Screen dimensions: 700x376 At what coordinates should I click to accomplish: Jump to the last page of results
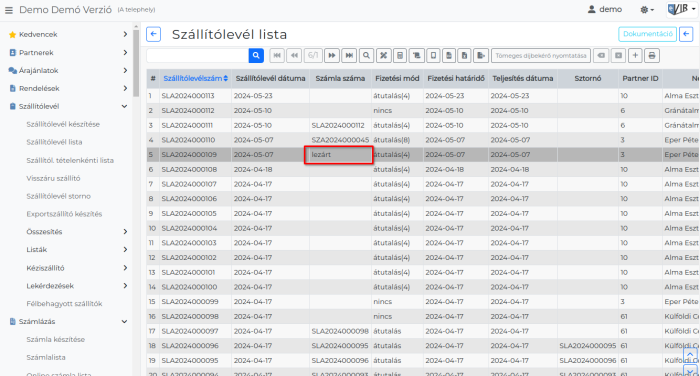349,55
